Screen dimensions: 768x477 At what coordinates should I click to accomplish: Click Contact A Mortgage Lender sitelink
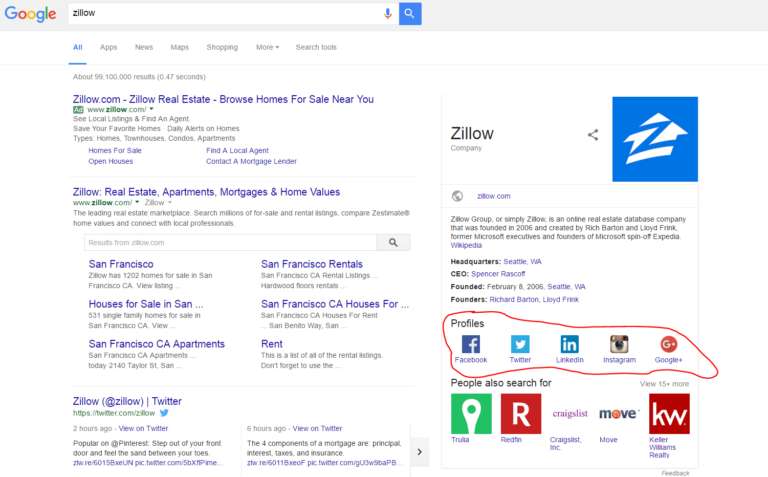(x=251, y=162)
